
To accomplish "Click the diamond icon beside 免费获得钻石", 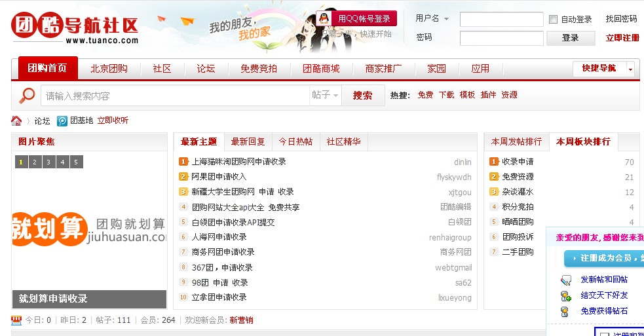I will (x=565, y=311).
